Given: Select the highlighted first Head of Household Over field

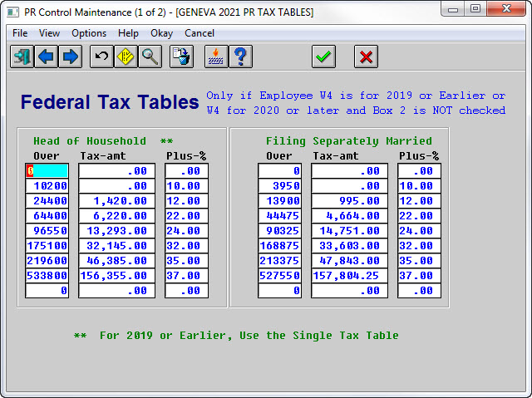Looking at the screenshot, I should [47, 170].
